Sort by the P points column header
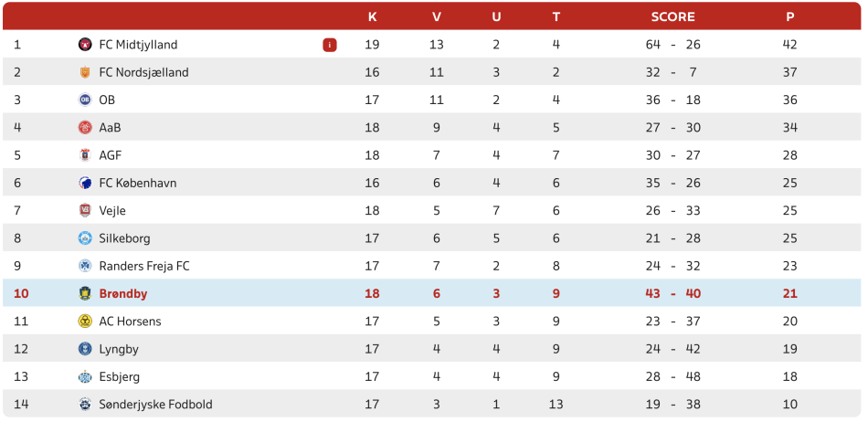The width and height of the screenshot is (868, 422). 790,16
